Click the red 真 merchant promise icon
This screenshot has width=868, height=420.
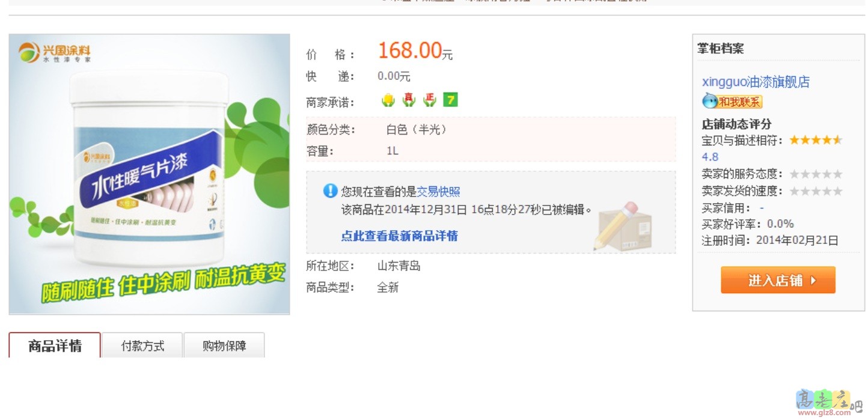(x=409, y=100)
